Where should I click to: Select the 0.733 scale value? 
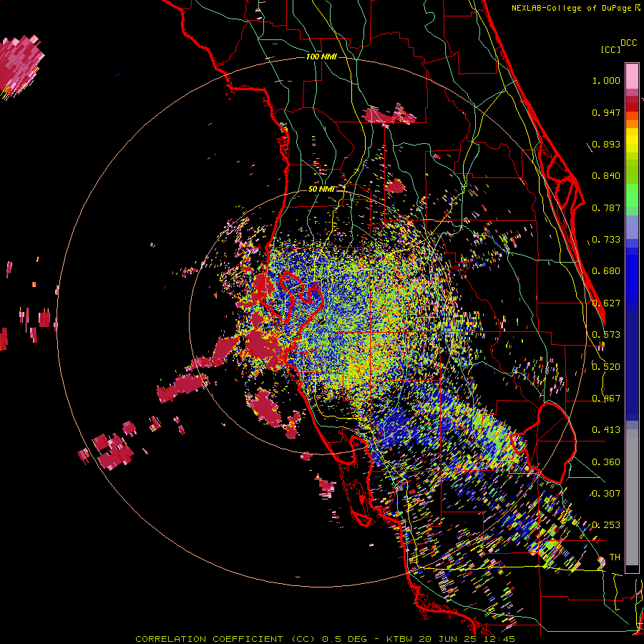click(x=606, y=240)
